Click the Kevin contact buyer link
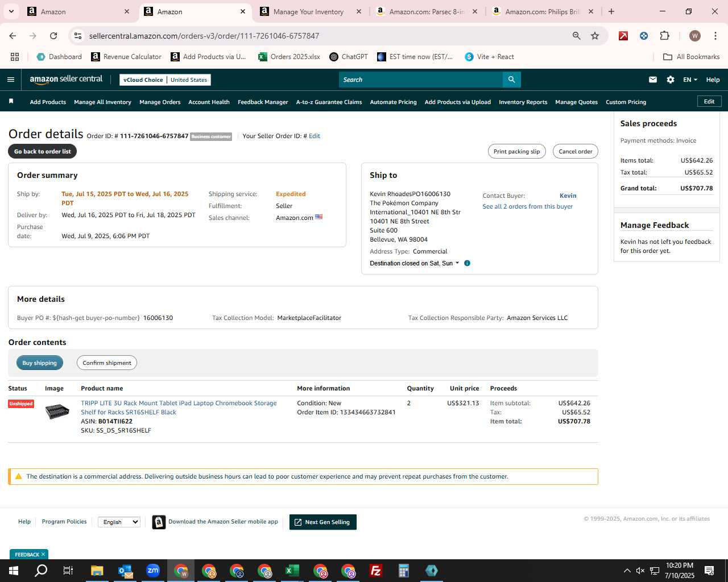Screen dimensions: 728x582 568,196
